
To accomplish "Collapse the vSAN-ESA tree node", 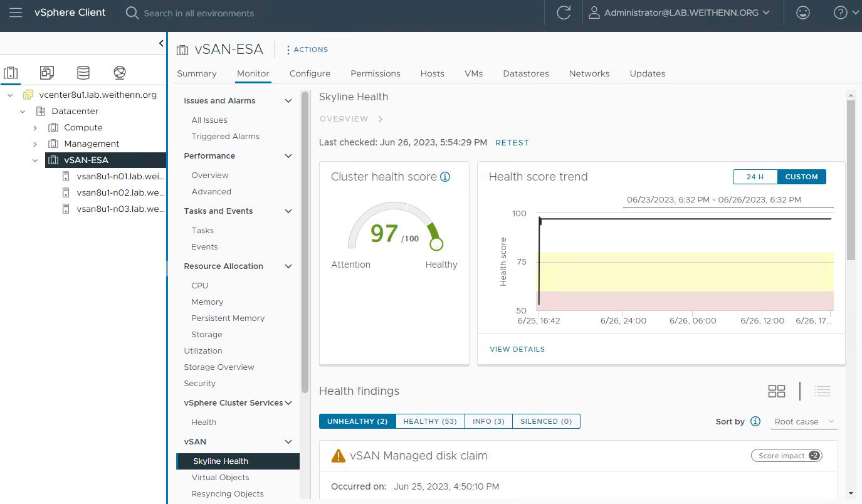I will pyautogui.click(x=35, y=160).
